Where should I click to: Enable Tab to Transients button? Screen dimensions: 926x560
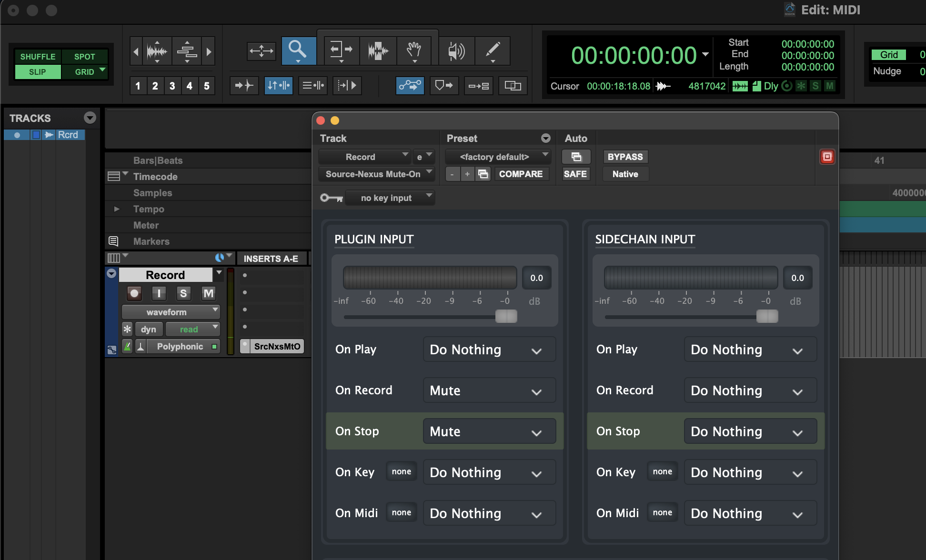[x=244, y=86]
